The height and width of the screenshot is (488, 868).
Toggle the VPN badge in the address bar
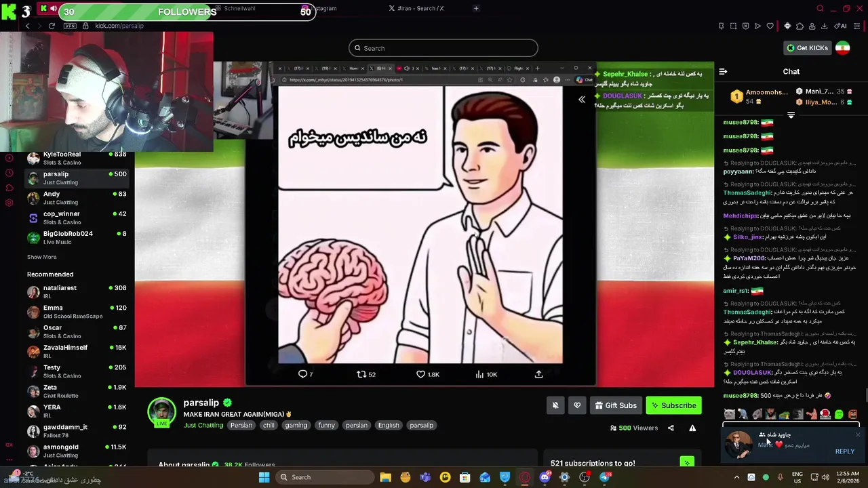click(70, 26)
